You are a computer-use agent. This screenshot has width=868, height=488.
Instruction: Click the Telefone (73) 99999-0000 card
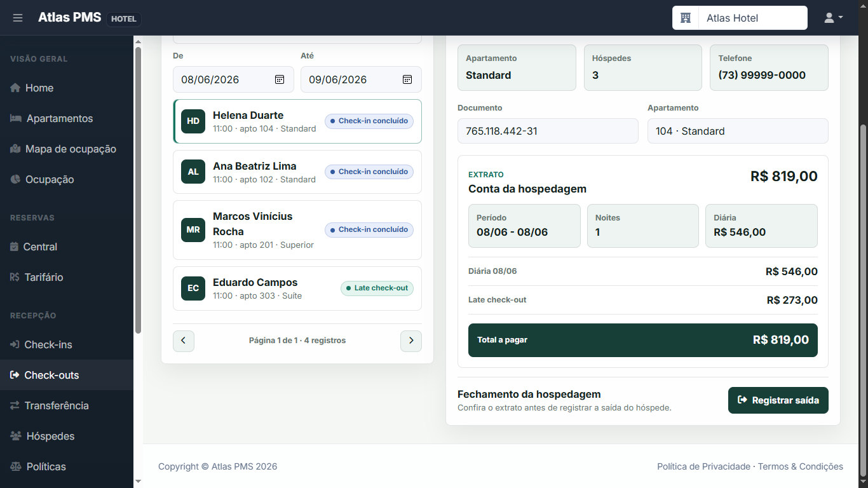click(x=769, y=67)
